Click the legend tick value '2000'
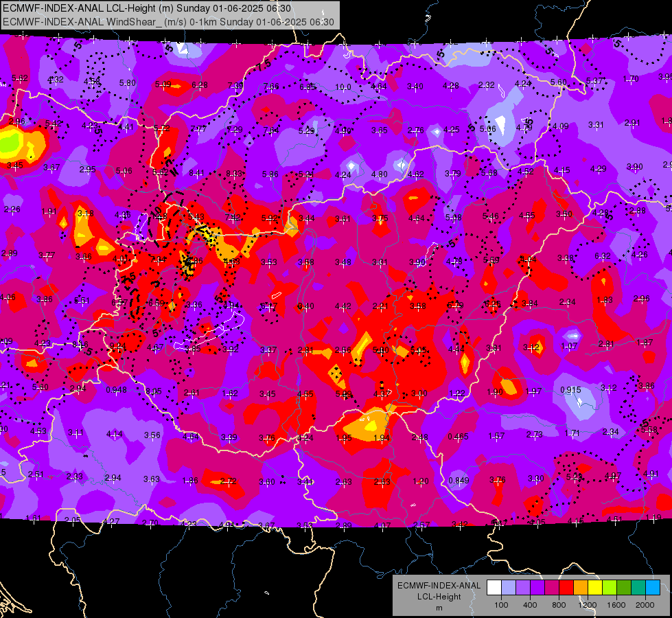Image resolution: width=672 pixels, height=618 pixels. 645,605
